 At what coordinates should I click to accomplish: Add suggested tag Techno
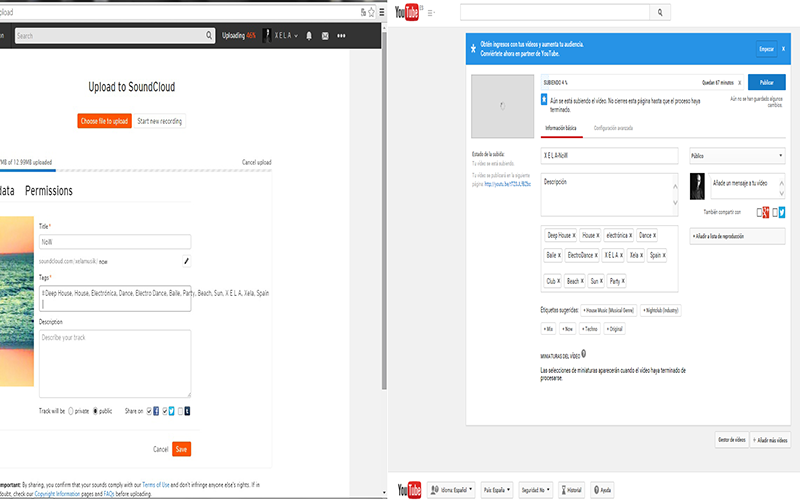pos(589,329)
